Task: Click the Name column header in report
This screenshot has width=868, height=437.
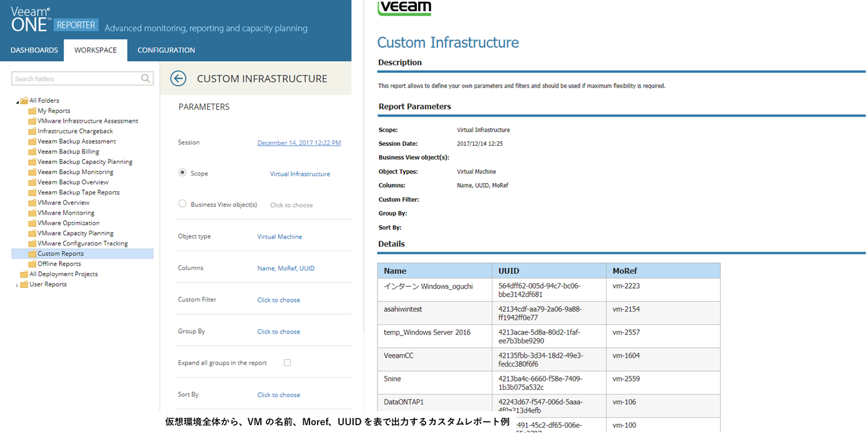Action: point(435,271)
